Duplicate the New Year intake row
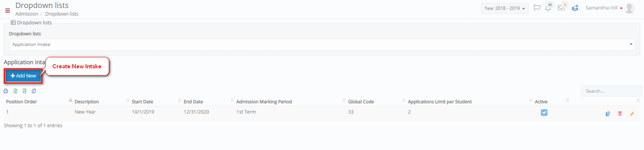Viewport: 644px width, 150px height. coord(608,114)
